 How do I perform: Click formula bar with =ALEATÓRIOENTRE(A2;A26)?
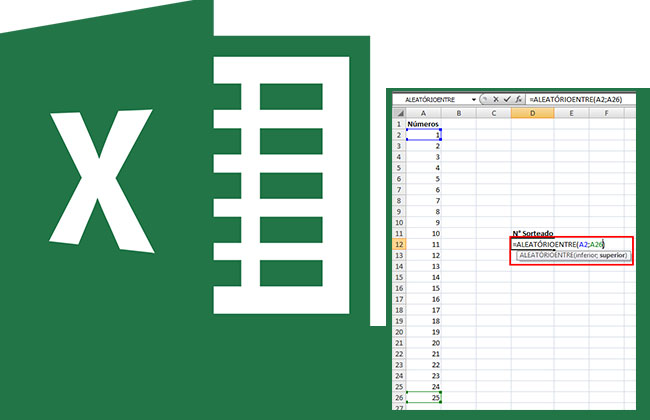[x=580, y=100]
